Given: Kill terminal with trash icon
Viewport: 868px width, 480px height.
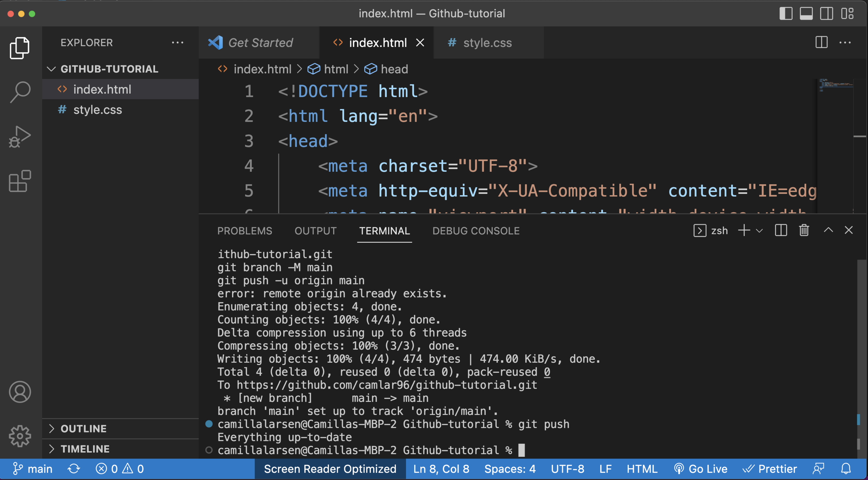Looking at the screenshot, I should pos(804,230).
